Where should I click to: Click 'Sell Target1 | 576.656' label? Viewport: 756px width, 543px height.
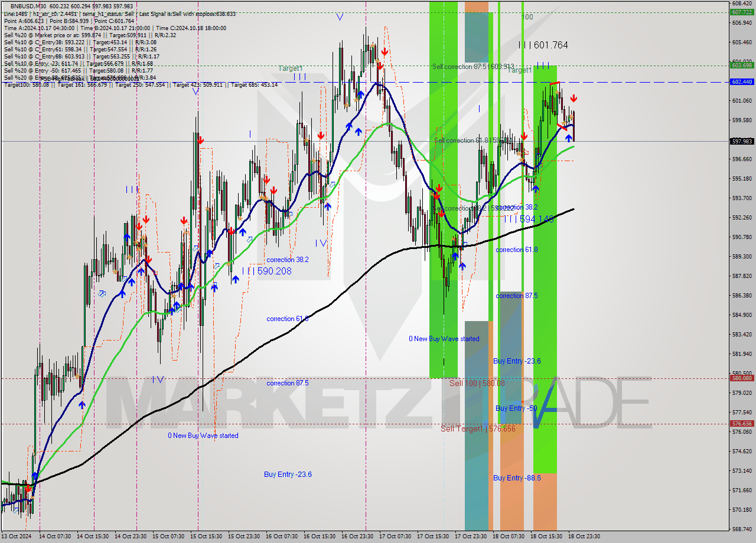[x=478, y=428]
